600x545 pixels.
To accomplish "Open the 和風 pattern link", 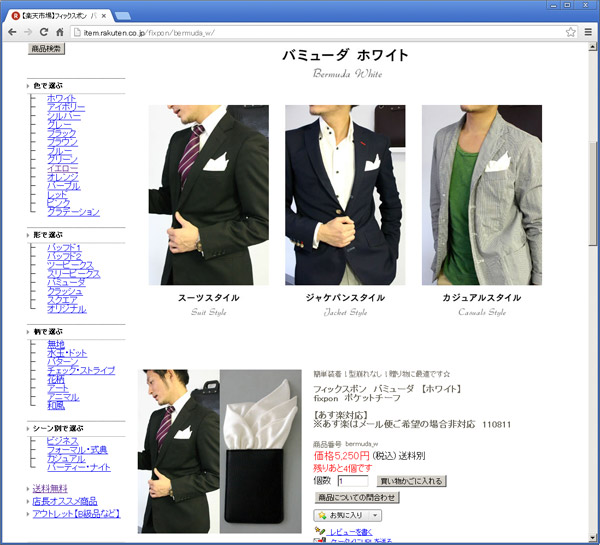I will [56, 405].
